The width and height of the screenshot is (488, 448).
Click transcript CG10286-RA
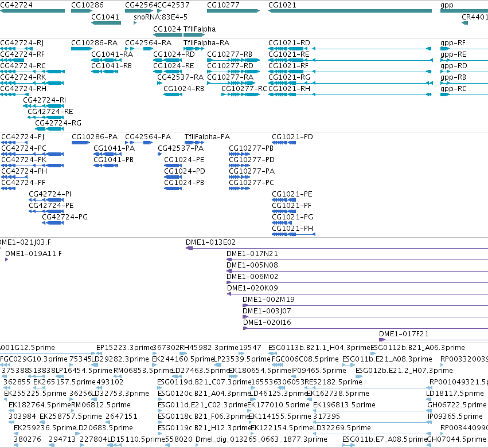82,49
